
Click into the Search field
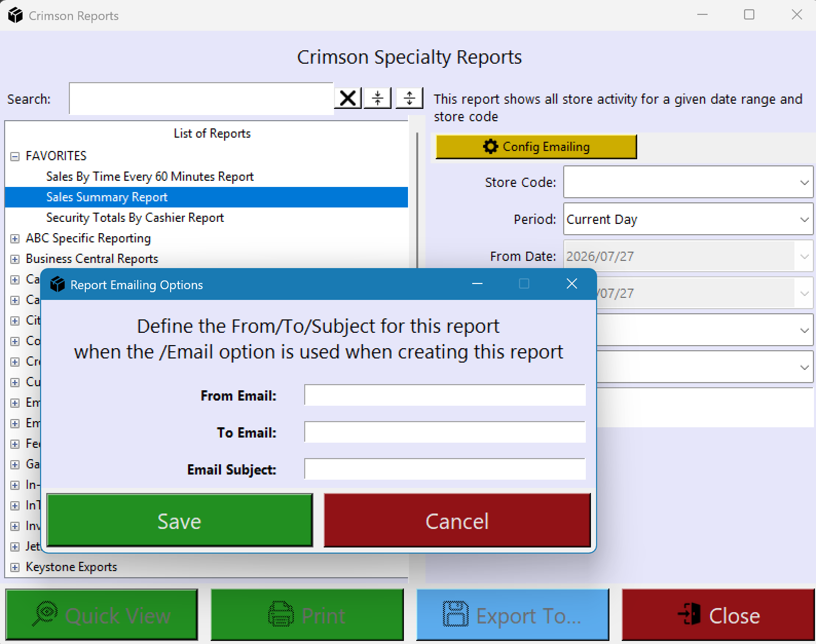(201, 98)
